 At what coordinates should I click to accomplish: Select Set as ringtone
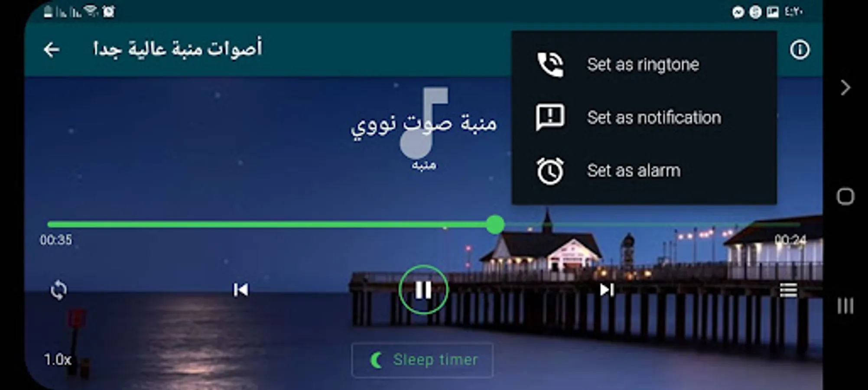[x=644, y=65]
